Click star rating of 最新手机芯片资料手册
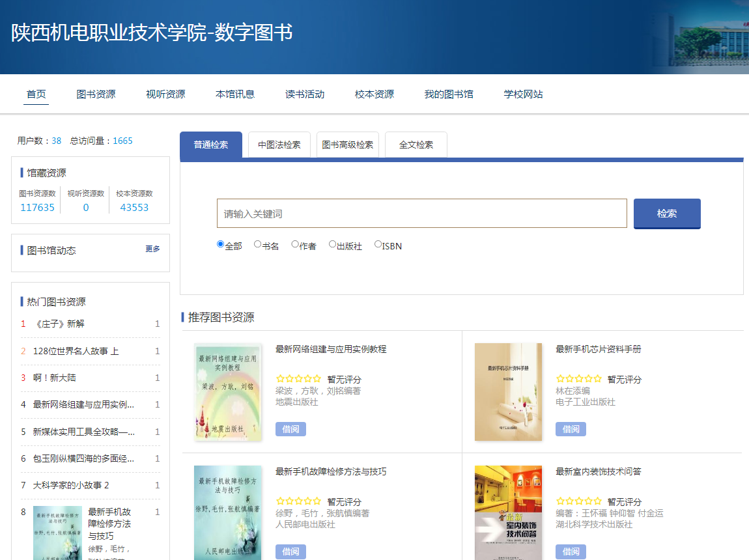The image size is (749, 560). point(579,379)
